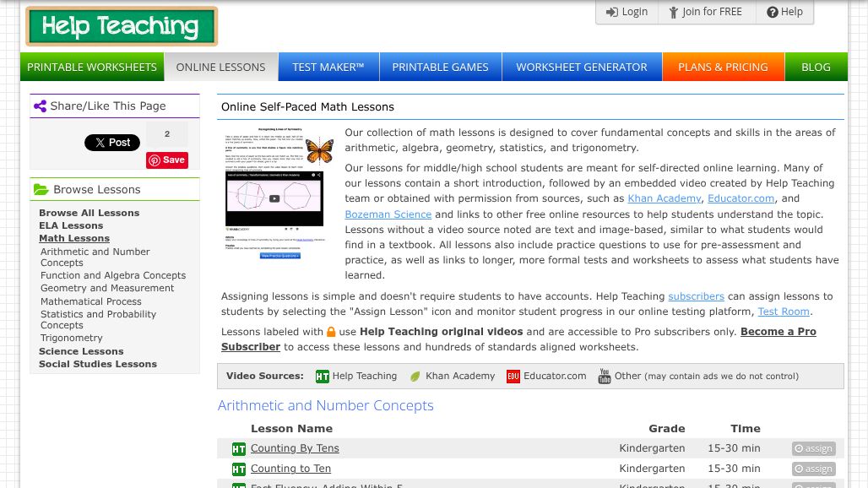Click the HT icon beside Counting By Tens

click(x=239, y=449)
